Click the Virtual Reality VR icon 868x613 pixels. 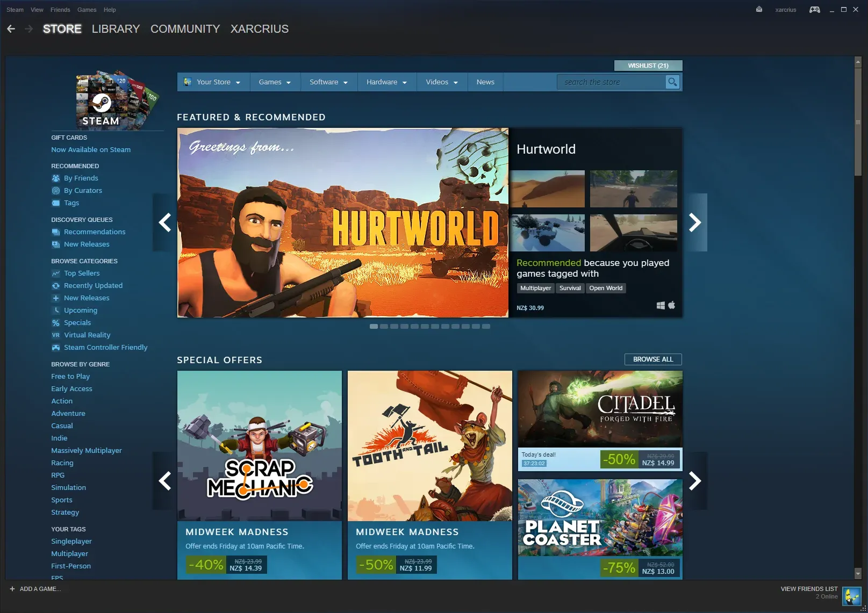56,335
